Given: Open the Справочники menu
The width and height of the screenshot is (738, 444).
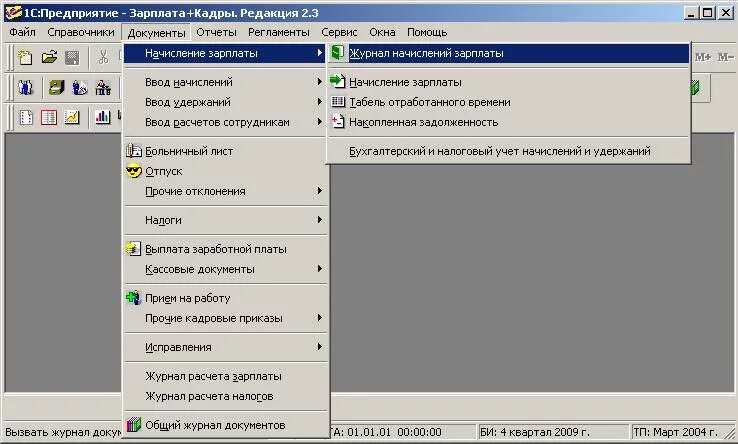Looking at the screenshot, I should coord(80,32).
